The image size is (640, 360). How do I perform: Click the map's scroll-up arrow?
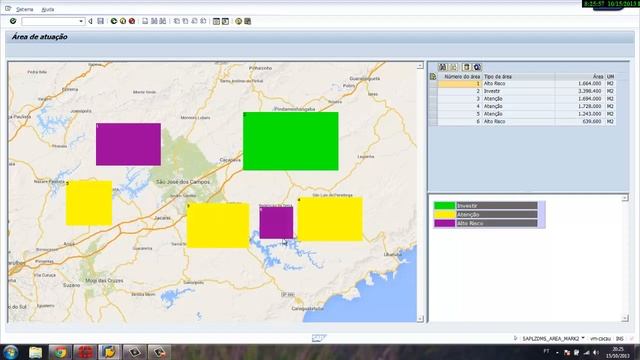pyautogui.click(x=420, y=66)
